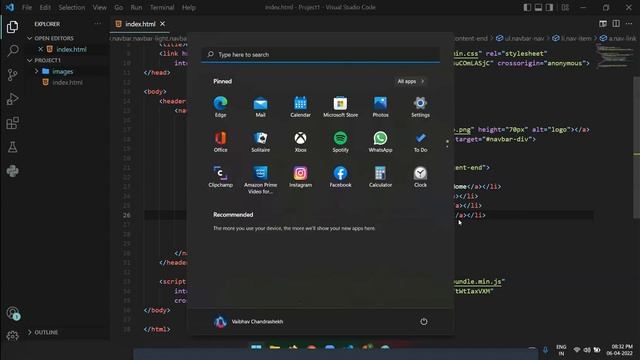Open Microsoft Store from Start menu

click(340, 107)
